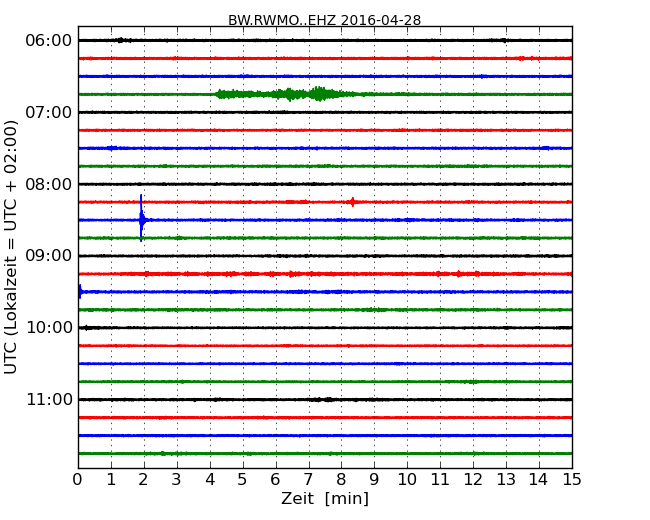Click the small red blip near minute 8.3

pyautogui.click(x=352, y=202)
